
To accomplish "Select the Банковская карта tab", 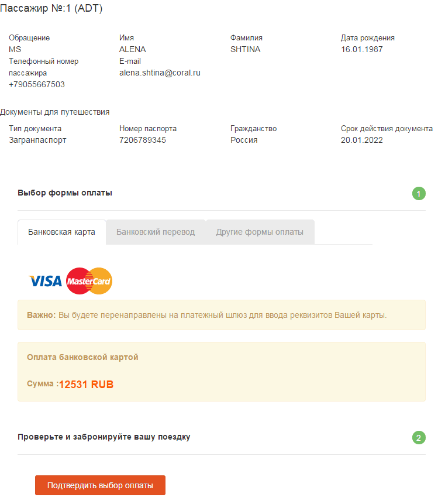I will (61, 232).
